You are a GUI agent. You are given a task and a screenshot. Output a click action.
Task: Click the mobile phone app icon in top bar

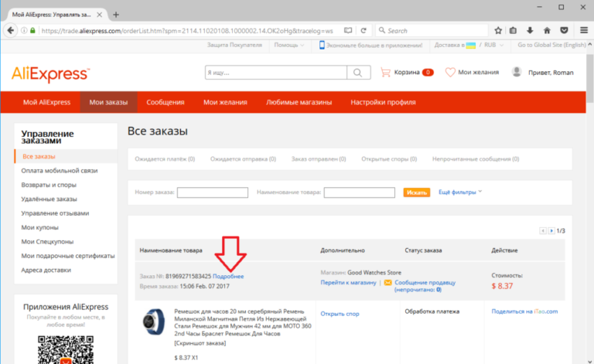coord(322,45)
